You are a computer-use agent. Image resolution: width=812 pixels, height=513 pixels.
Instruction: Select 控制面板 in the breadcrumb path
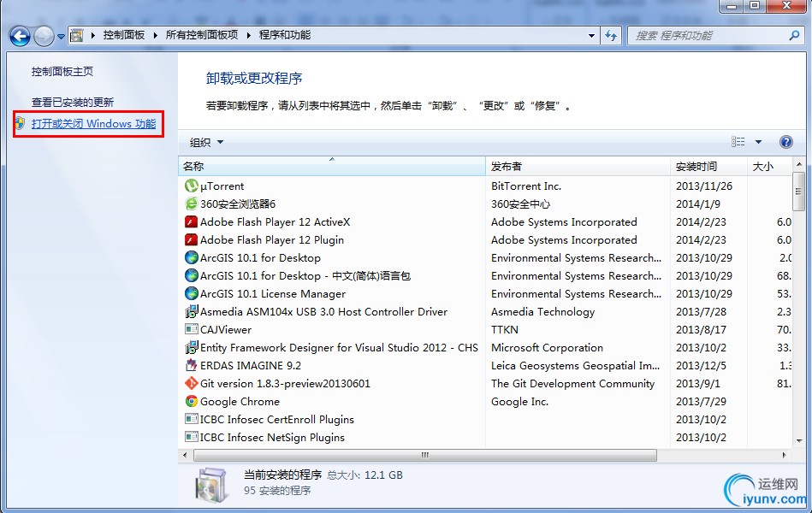coord(124,35)
